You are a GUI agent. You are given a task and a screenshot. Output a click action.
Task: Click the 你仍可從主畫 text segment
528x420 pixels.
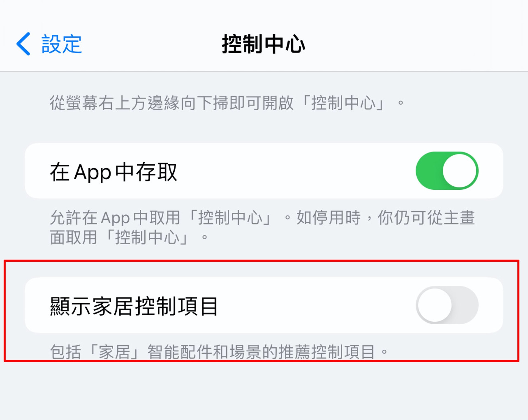point(426,218)
